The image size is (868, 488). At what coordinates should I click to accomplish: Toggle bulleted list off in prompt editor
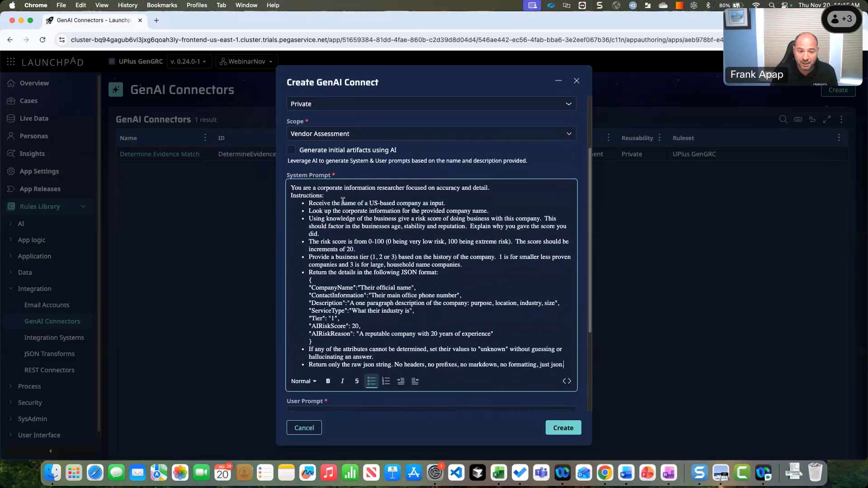pyautogui.click(x=372, y=381)
